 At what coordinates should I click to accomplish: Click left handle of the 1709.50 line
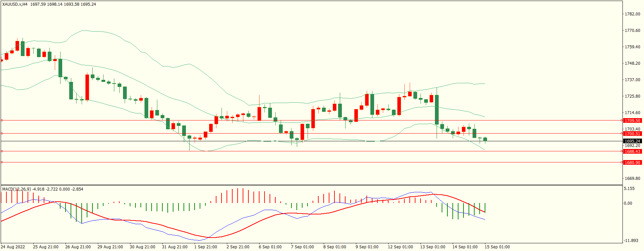(2, 120)
